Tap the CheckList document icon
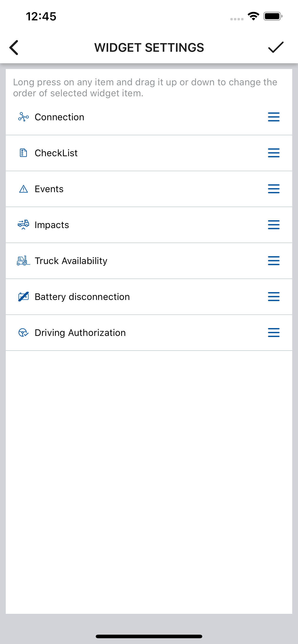Image resolution: width=298 pixels, height=644 pixels. coord(23,153)
